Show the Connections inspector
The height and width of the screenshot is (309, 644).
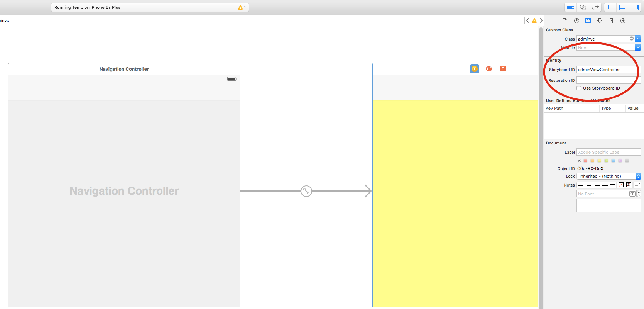623,21
